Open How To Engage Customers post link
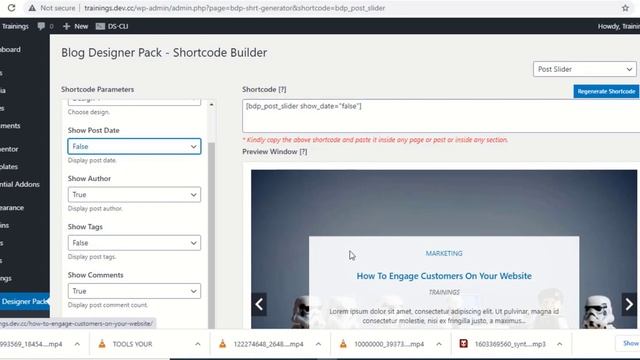 pyautogui.click(x=444, y=276)
